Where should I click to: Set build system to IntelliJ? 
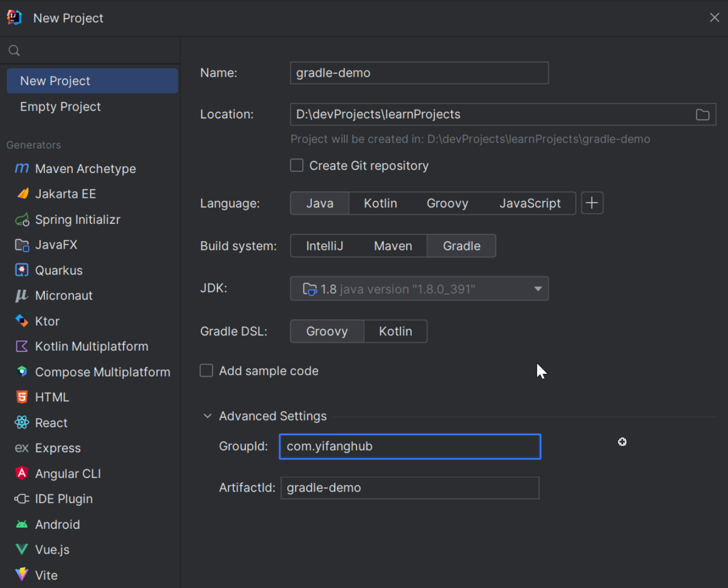click(x=325, y=246)
